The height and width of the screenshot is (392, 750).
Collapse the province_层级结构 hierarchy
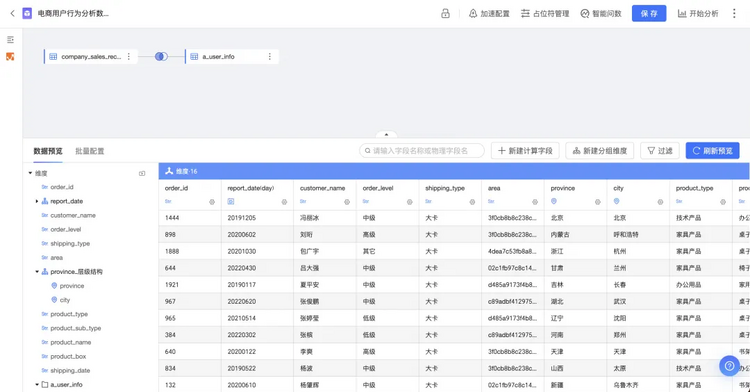tap(37, 272)
